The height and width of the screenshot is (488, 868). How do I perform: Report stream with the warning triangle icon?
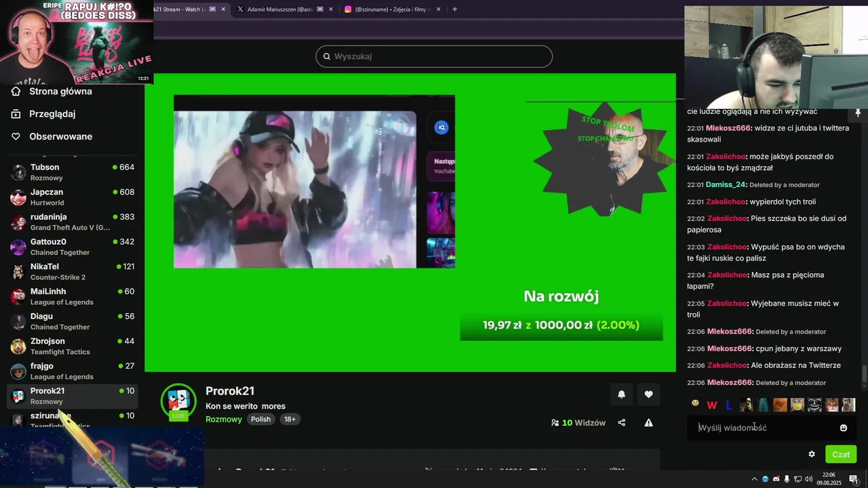point(648,423)
